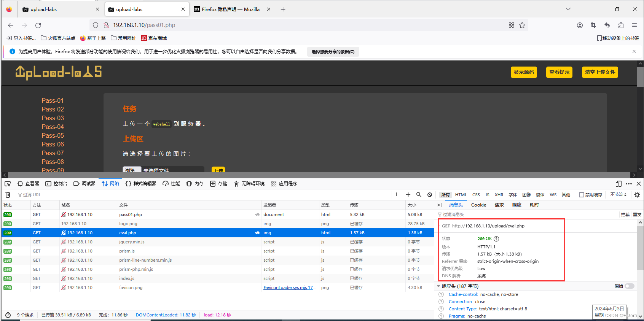This screenshot has width=644, height=321.
Task: Toggle the request details pane icon
Action: click(440, 205)
